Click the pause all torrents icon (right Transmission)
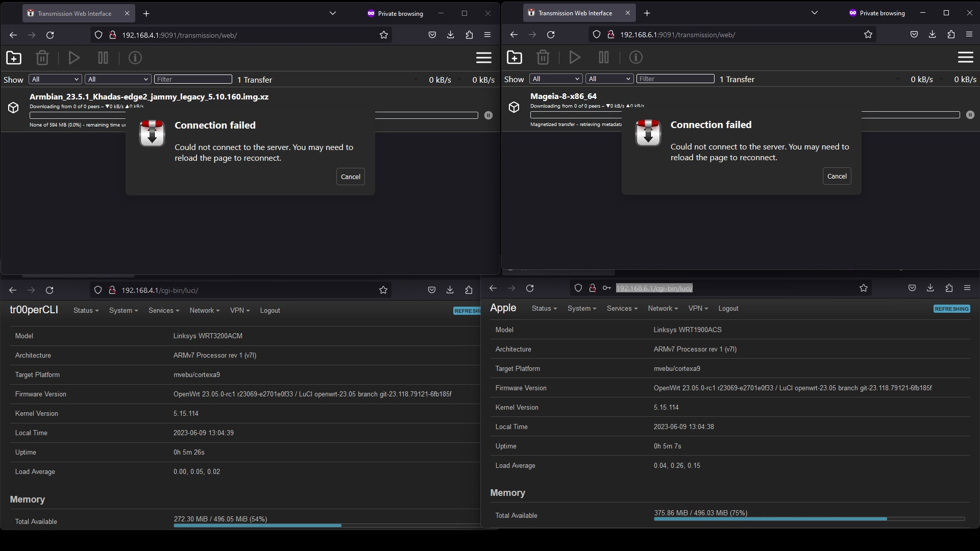 pos(604,57)
